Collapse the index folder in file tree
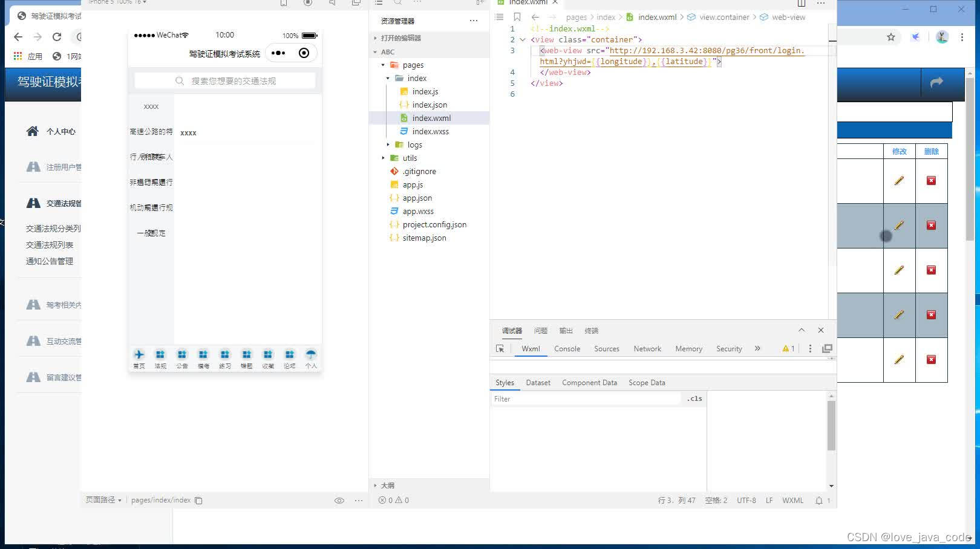 [388, 79]
